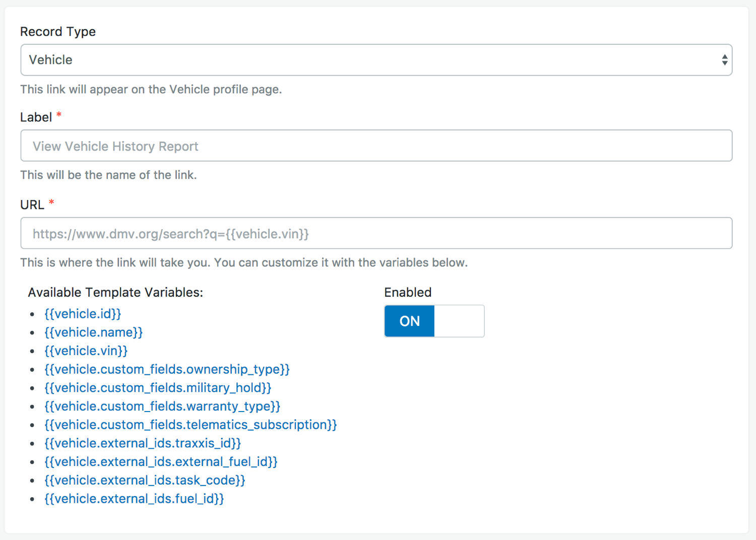Insert the {{vehicle.id}} variable
756x540 pixels.
[83, 314]
